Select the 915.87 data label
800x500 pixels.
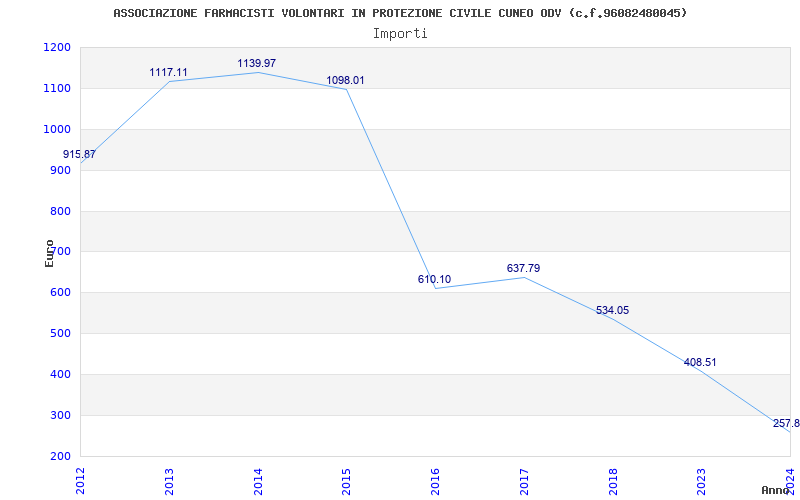(79, 154)
